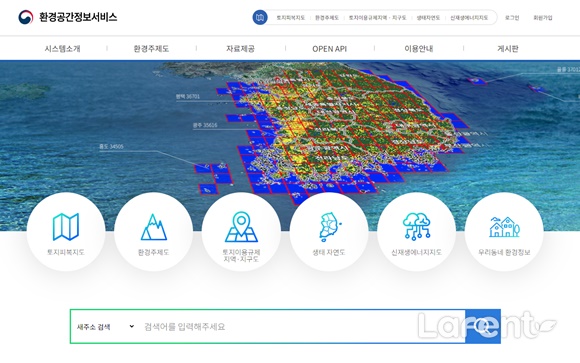580x363 pixels.
Task: Open the 생태자연도 Korea map icon
Action: click(x=329, y=226)
